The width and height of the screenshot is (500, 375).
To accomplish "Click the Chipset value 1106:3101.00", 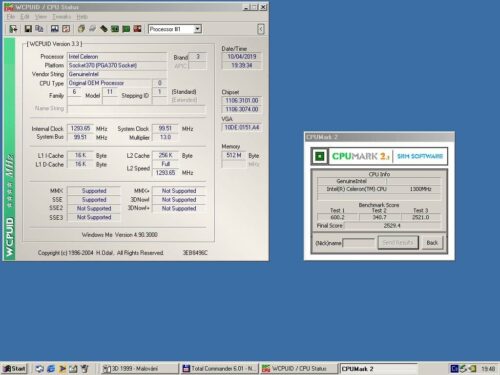I will (242, 100).
